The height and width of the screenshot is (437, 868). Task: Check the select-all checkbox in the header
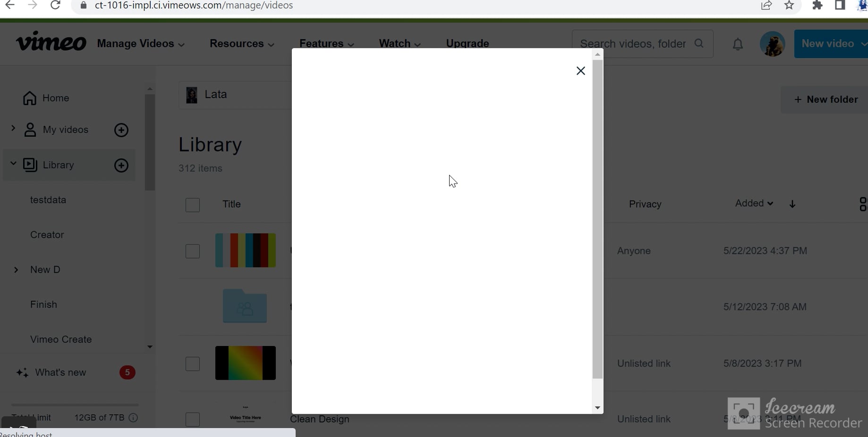click(x=192, y=205)
